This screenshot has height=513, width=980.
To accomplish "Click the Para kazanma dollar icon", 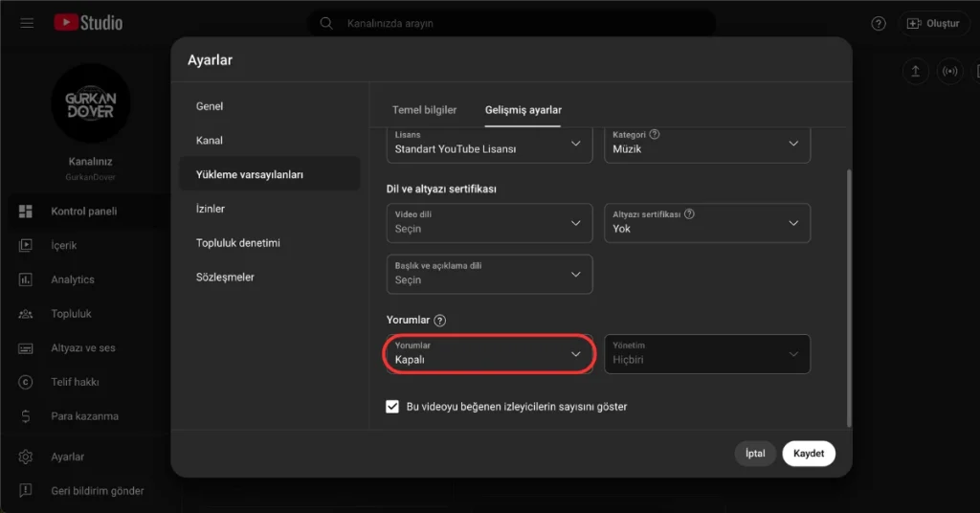I will click(26, 416).
